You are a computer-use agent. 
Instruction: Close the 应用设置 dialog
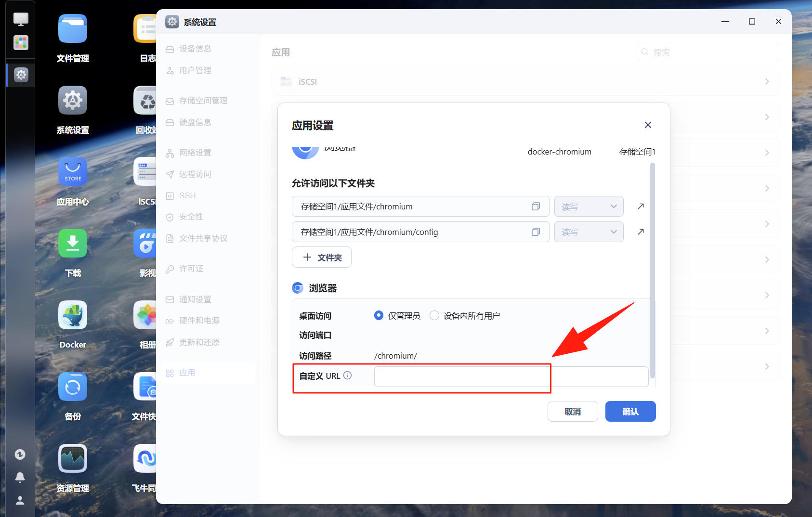648,125
